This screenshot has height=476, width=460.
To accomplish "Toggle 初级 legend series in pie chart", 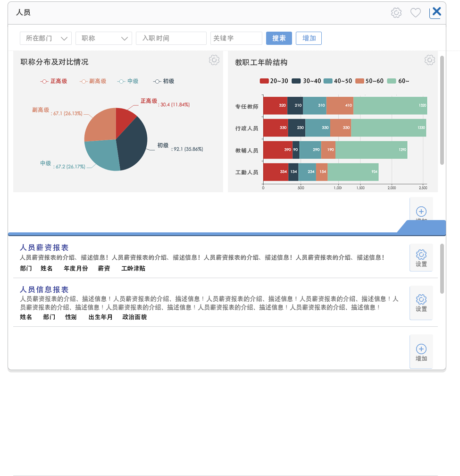I will 164,81.
